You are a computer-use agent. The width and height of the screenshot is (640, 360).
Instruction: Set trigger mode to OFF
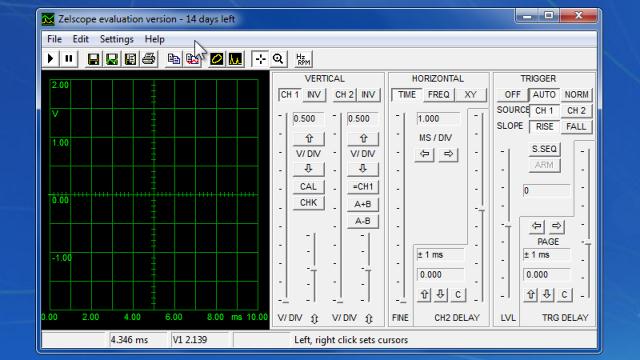click(513, 95)
